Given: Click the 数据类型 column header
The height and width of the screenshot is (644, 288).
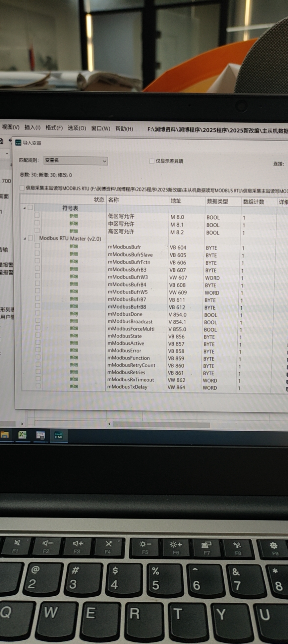Looking at the screenshot, I should 217,201.
